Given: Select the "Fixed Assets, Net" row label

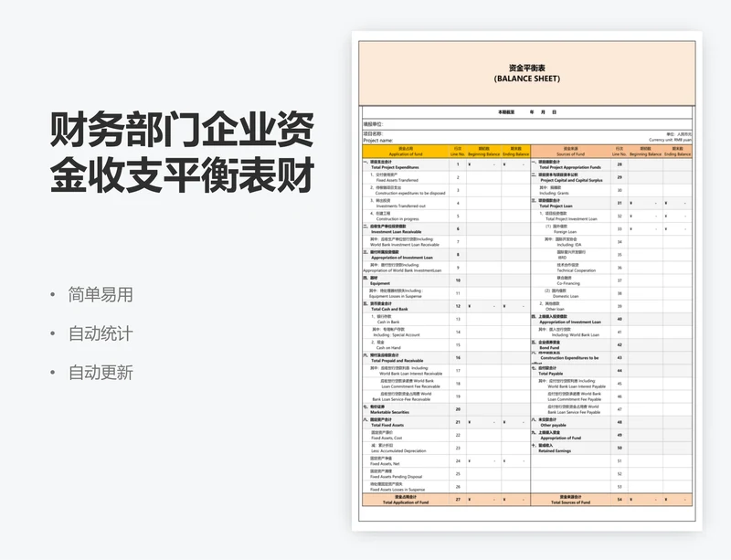Looking at the screenshot, I should pyautogui.click(x=385, y=464).
